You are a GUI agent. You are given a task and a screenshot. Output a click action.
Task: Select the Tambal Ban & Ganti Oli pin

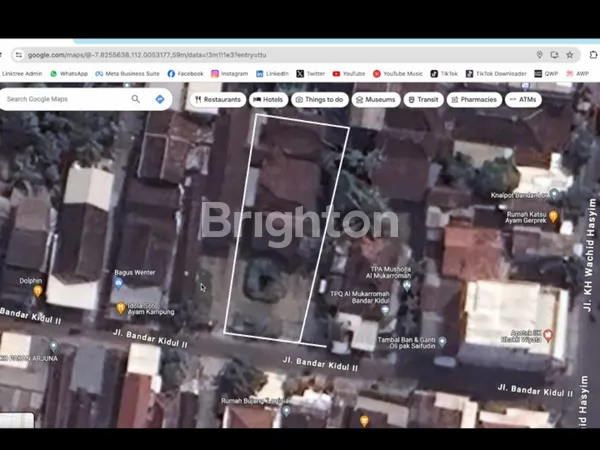pos(441,341)
